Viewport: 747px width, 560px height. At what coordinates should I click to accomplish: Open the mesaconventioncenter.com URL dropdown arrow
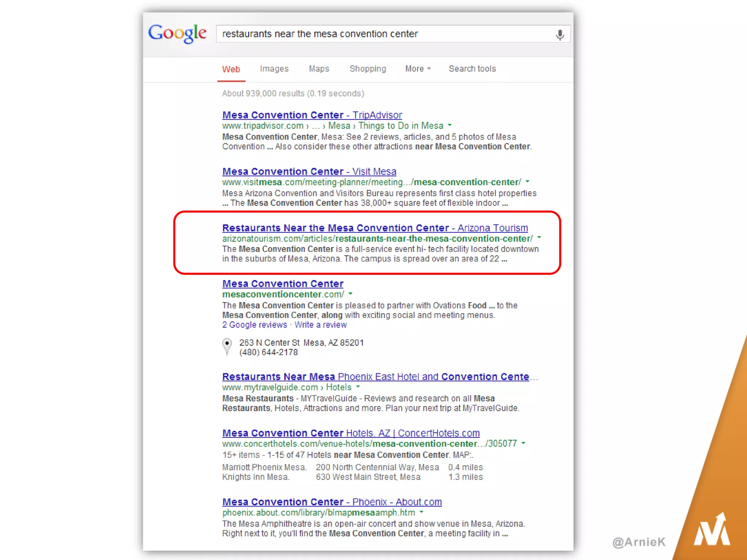(351, 293)
